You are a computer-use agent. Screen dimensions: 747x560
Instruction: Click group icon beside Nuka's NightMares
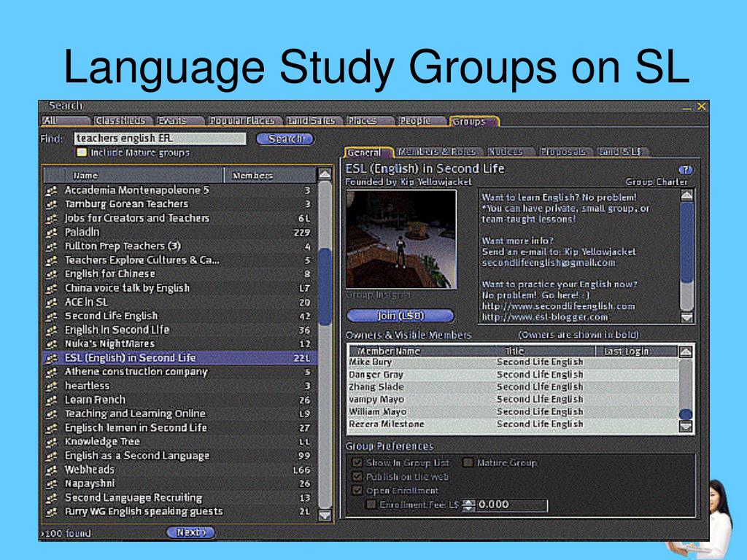coord(52,344)
